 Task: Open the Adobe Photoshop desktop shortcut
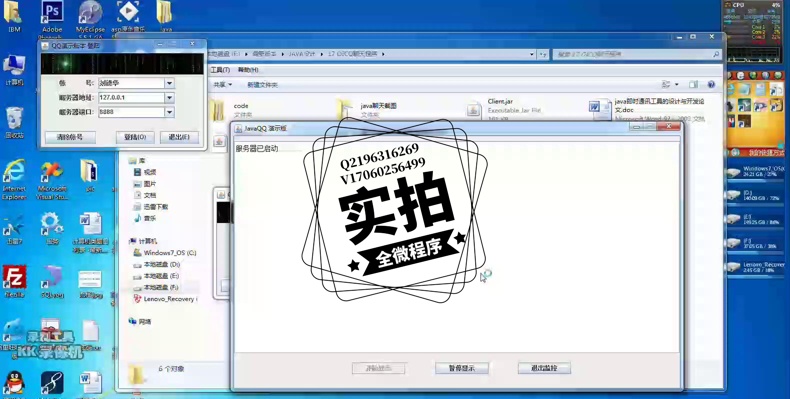(x=52, y=14)
